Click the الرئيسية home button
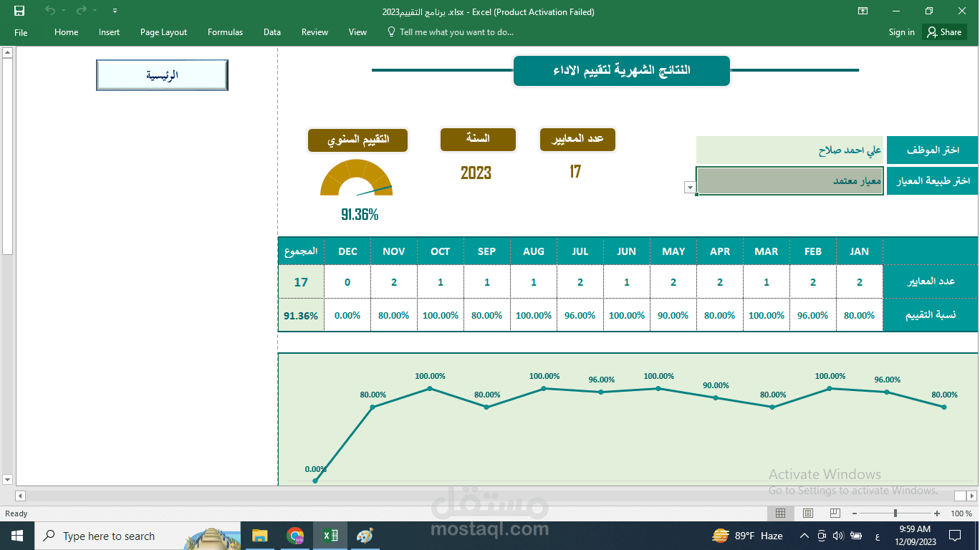Viewport: 980px width, 550px height. (x=162, y=75)
